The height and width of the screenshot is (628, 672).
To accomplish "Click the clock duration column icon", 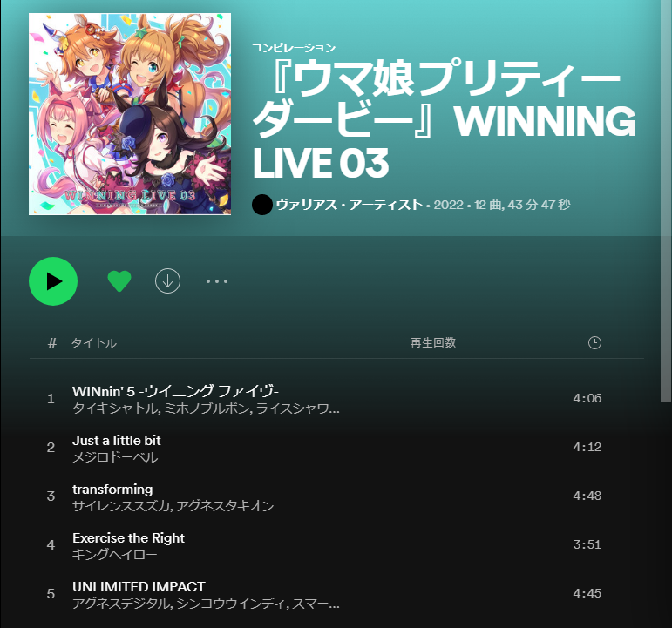I will [594, 342].
